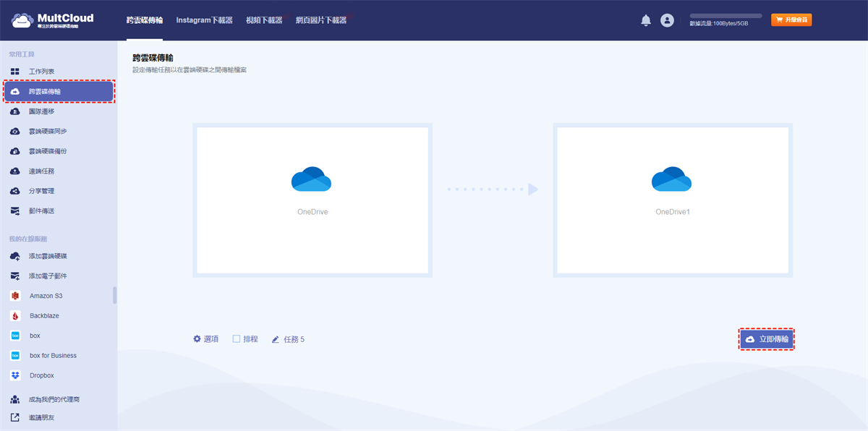Click the box for Business label

53,356
